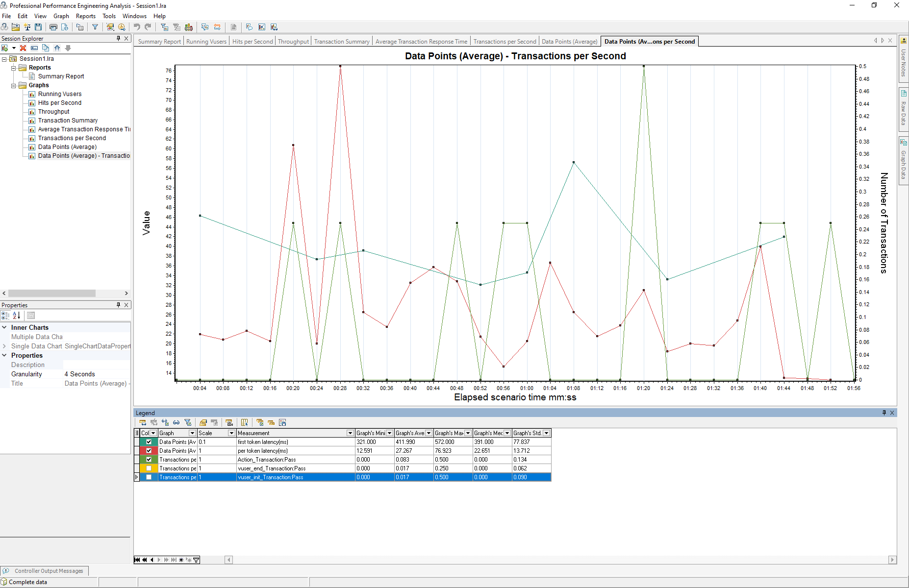Click add new graph icon in Session Explorer
Image resolution: width=909 pixels, height=588 pixels.
(x=5, y=48)
